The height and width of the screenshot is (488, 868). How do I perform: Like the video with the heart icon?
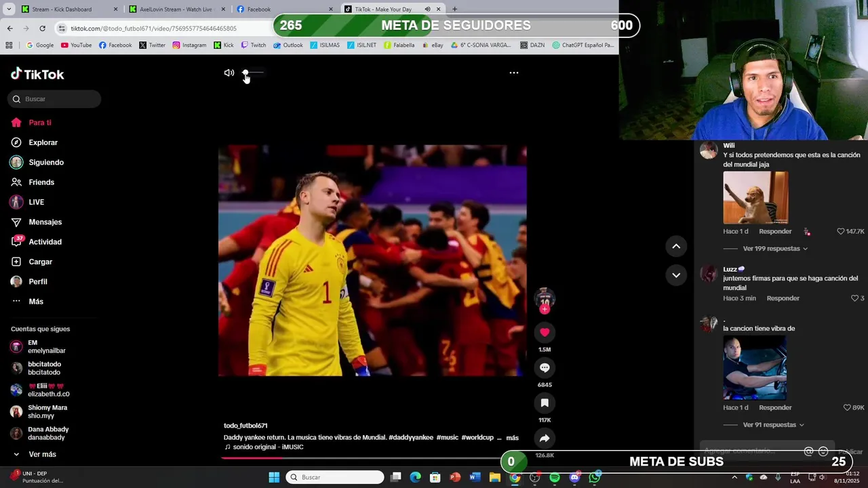pyautogui.click(x=545, y=332)
